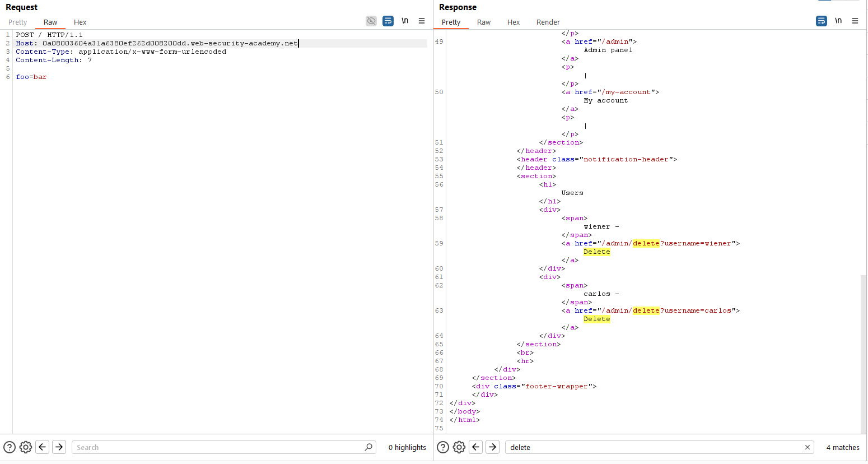This screenshot has height=464, width=868.
Task: Go to previous match in Request search
Action: pyautogui.click(x=43, y=447)
